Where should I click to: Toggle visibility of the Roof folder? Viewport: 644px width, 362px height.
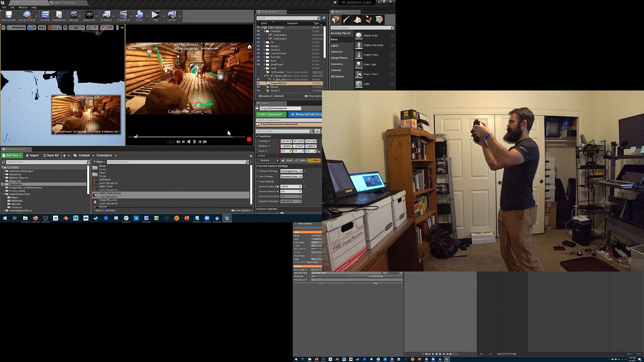coord(258,61)
